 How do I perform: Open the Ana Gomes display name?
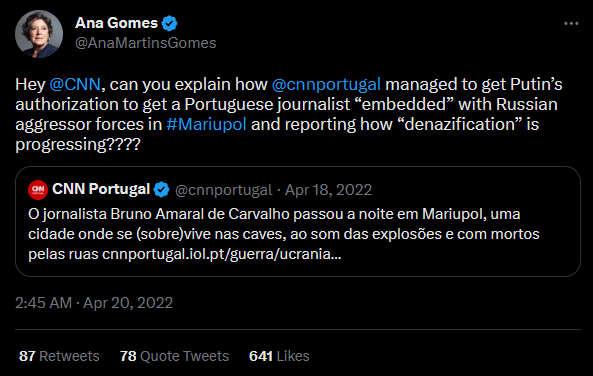click(x=116, y=23)
